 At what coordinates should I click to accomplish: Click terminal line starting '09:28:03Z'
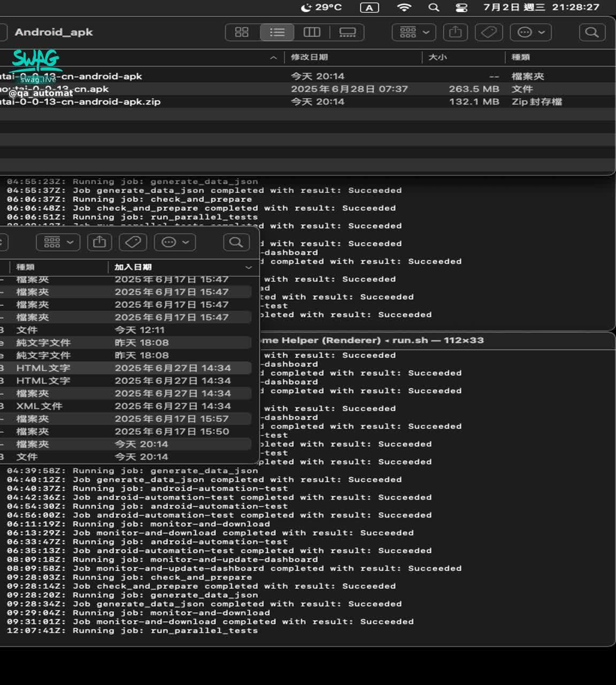129,577
